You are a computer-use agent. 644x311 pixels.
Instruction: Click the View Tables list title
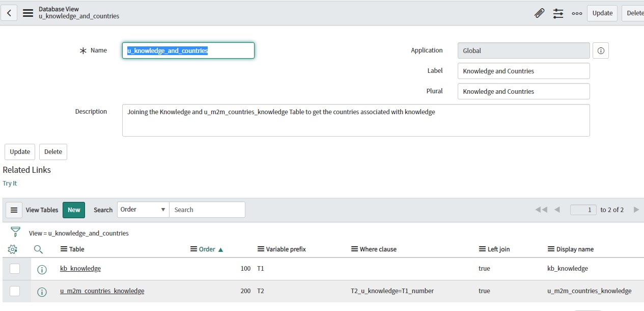coord(42,210)
